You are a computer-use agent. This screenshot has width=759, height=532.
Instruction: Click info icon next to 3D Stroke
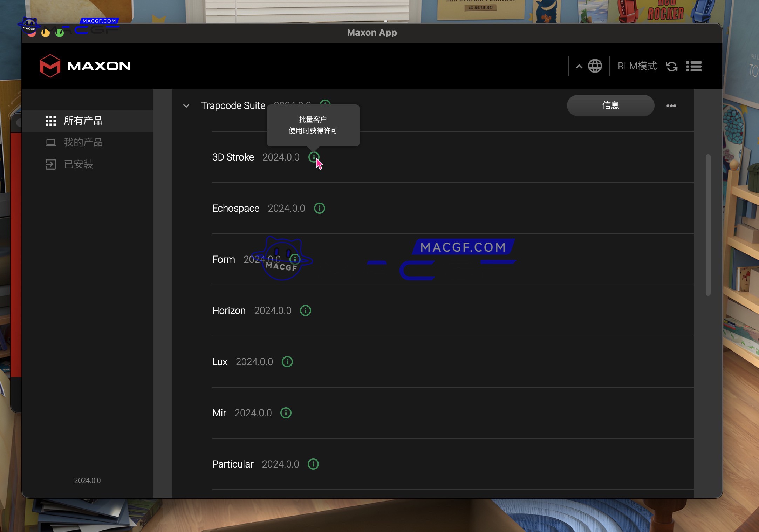tap(313, 157)
